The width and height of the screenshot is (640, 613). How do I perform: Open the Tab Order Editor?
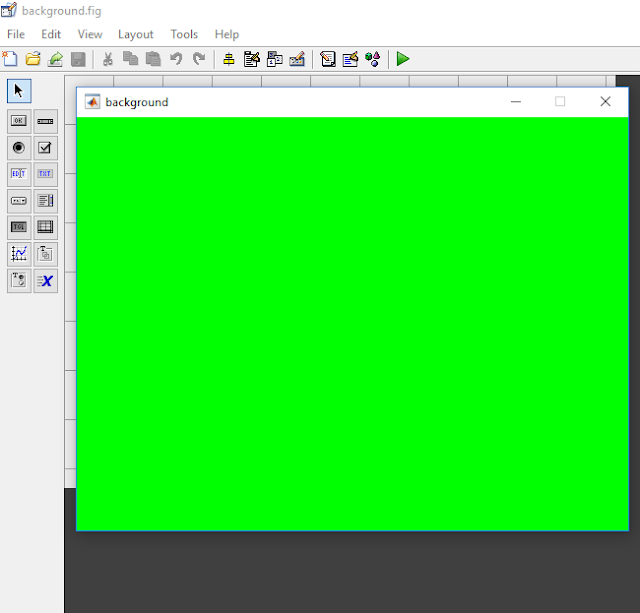coord(274,59)
